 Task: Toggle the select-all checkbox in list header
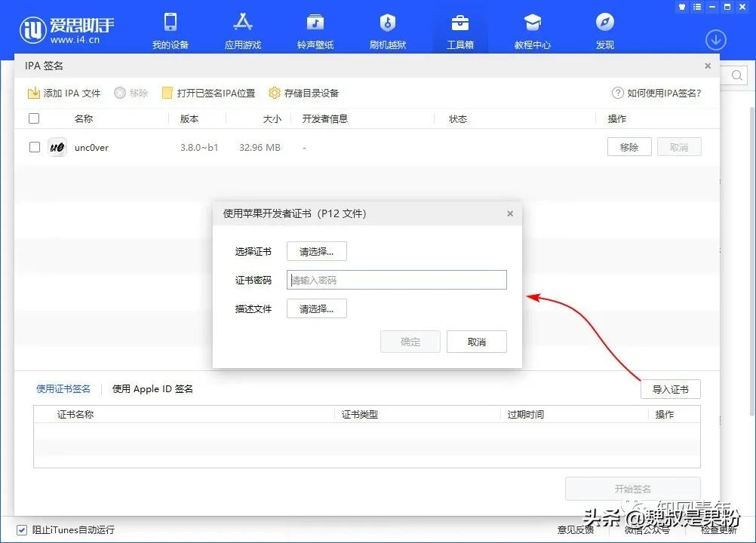tap(34, 118)
